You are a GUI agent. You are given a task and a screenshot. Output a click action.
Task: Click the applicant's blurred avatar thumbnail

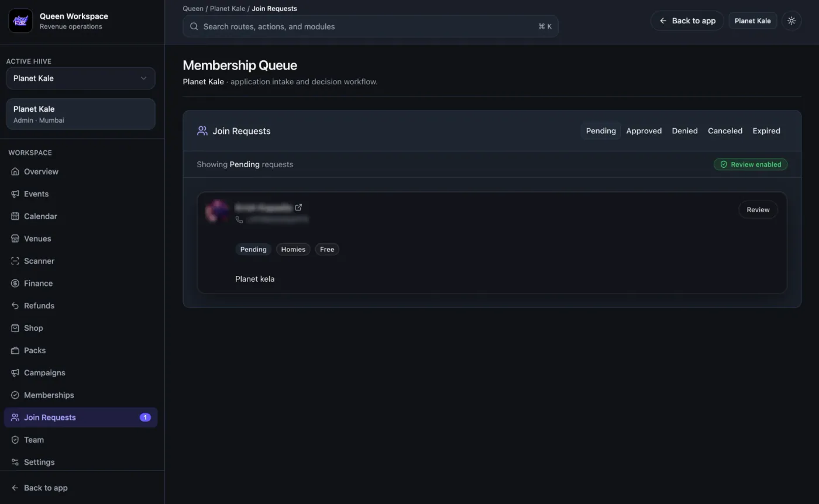click(x=217, y=211)
